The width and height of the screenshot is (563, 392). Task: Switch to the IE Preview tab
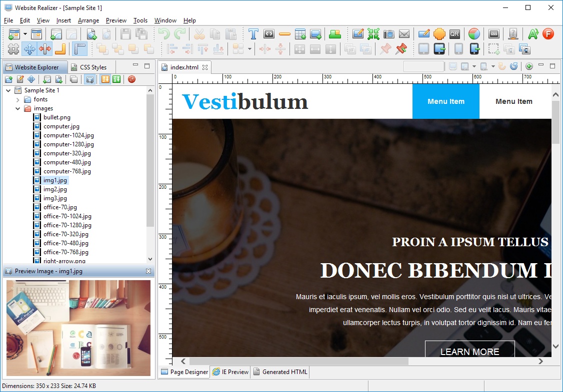230,372
